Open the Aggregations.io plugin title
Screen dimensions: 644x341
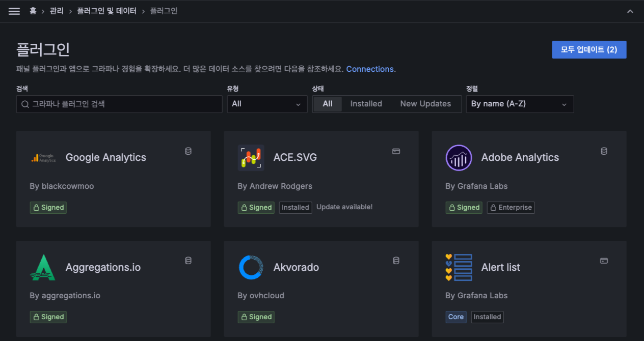pos(103,267)
